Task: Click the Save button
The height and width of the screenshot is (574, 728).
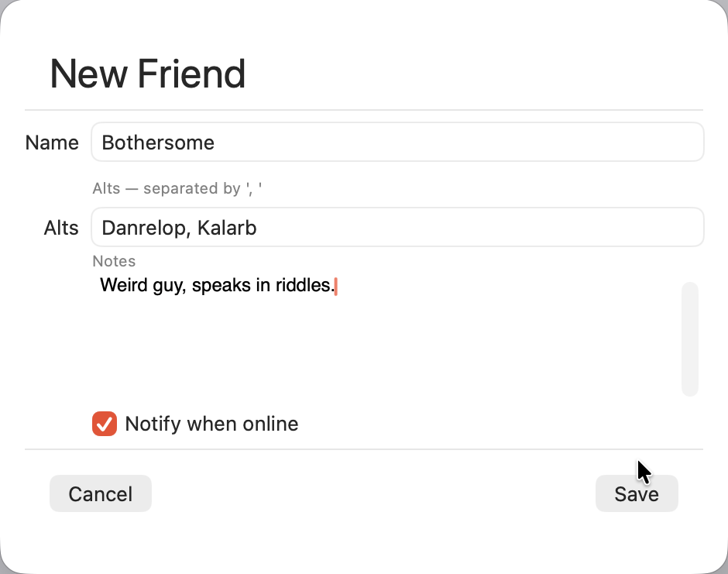Action: click(637, 493)
